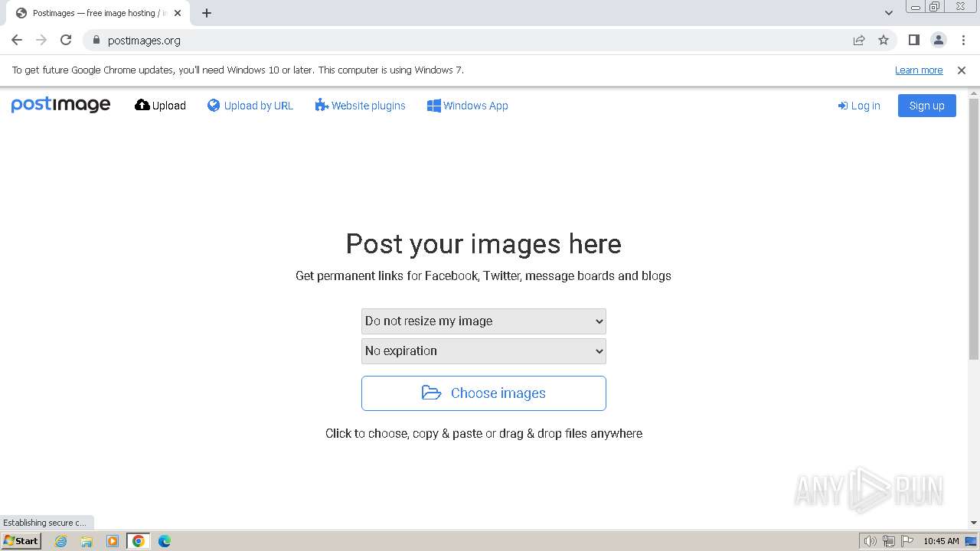Launch Internet Explorer from taskbar
980x551 pixels.
tap(61, 541)
